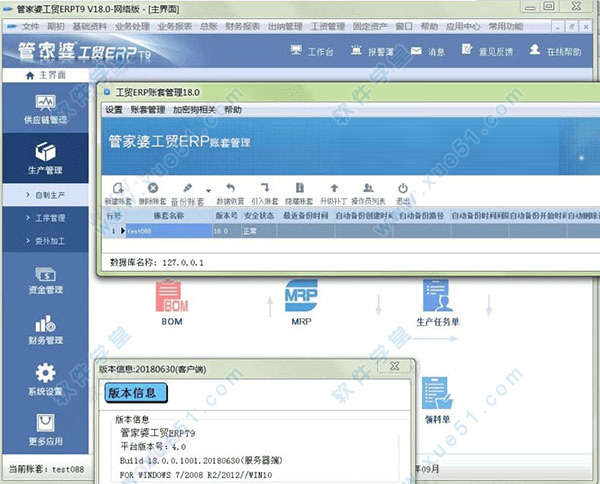600x484 pixels.
Task: Open the 操作员列表 users icon
Action: (368, 188)
